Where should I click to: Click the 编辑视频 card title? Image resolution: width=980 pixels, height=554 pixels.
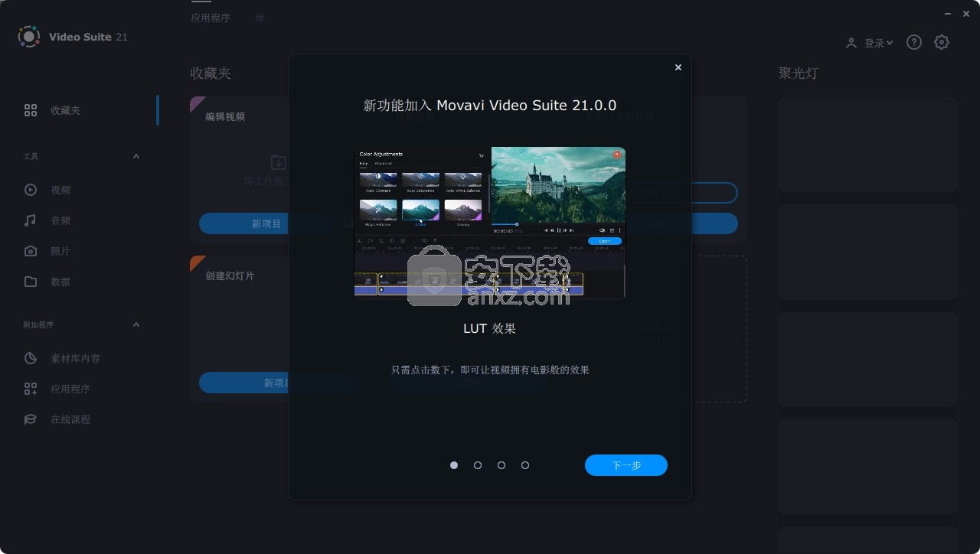point(225,116)
